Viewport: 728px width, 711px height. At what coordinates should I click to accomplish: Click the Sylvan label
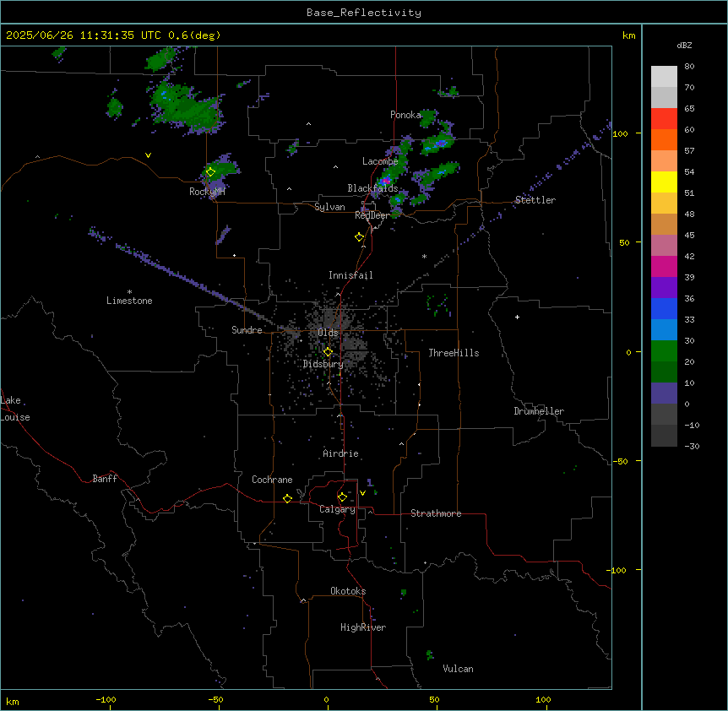(329, 207)
